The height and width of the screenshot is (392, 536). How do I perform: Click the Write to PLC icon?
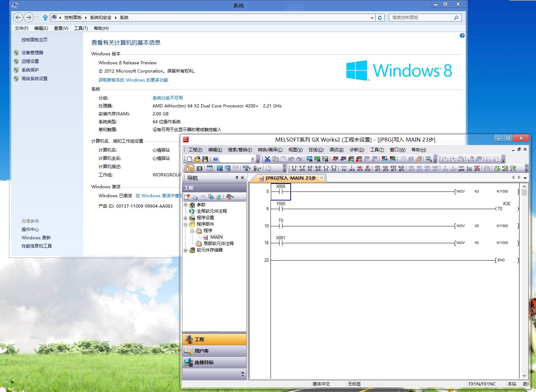click(335, 159)
